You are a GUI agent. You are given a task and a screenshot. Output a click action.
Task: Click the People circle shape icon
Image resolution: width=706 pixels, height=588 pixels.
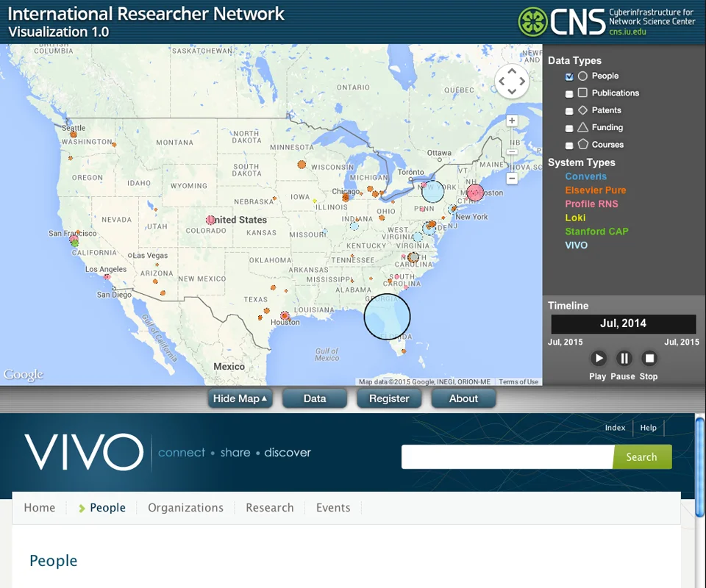click(x=582, y=76)
